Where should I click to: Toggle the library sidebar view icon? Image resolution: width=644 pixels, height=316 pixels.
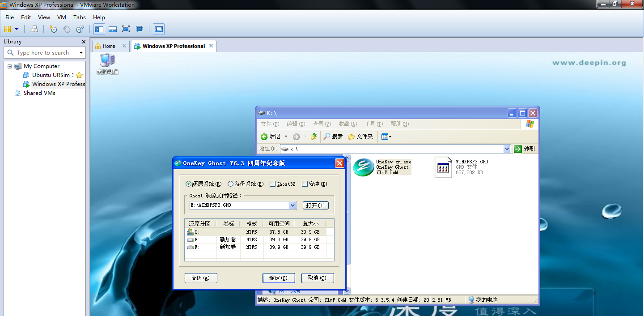99,29
